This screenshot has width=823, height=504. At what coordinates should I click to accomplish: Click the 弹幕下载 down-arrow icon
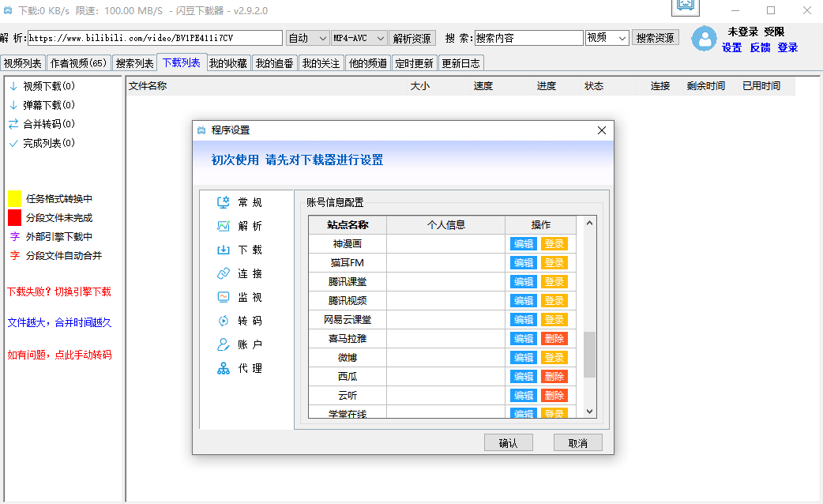tap(13, 105)
